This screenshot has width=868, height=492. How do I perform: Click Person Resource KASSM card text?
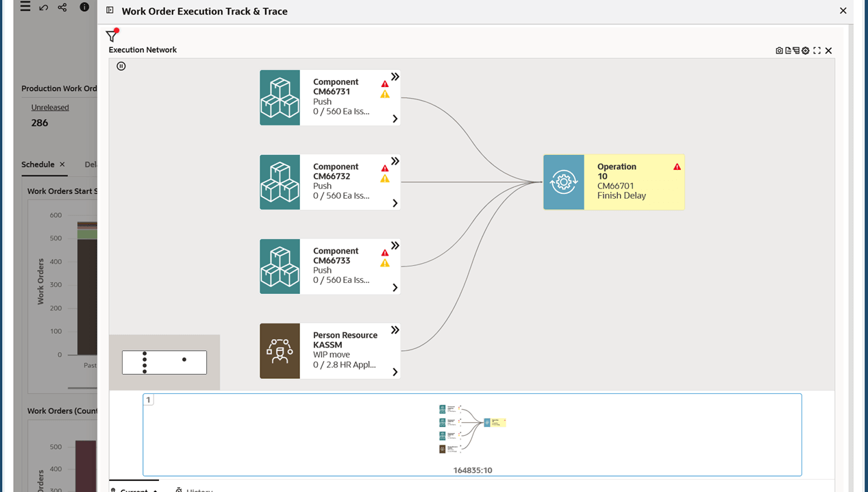pos(345,350)
